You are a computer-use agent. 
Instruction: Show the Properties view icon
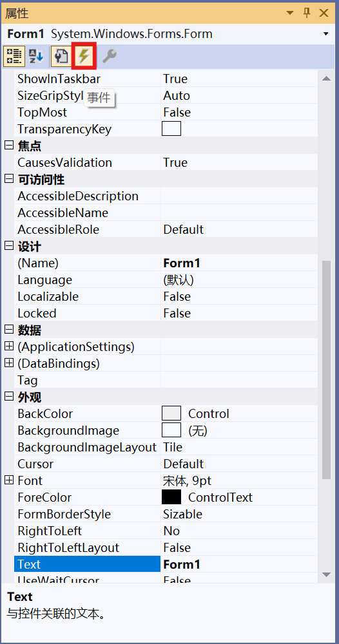coord(61,56)
